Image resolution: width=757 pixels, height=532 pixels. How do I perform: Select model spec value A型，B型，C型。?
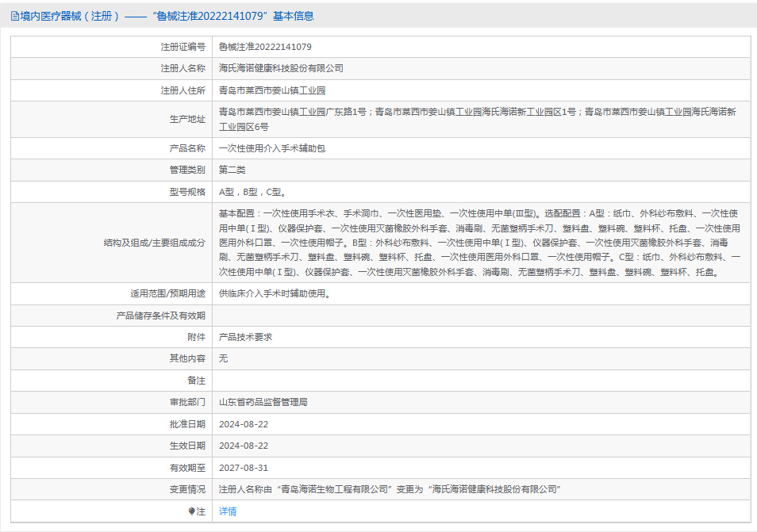[x=254, y=192]
